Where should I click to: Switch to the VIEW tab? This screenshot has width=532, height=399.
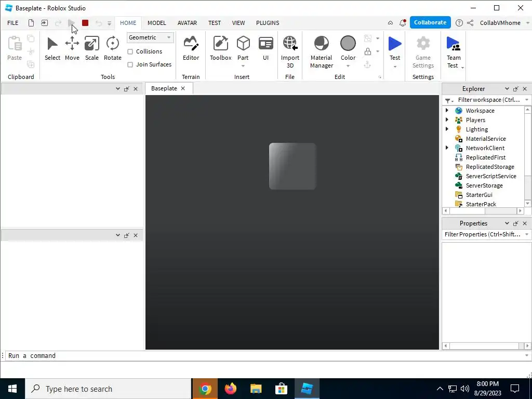[238, 23]
